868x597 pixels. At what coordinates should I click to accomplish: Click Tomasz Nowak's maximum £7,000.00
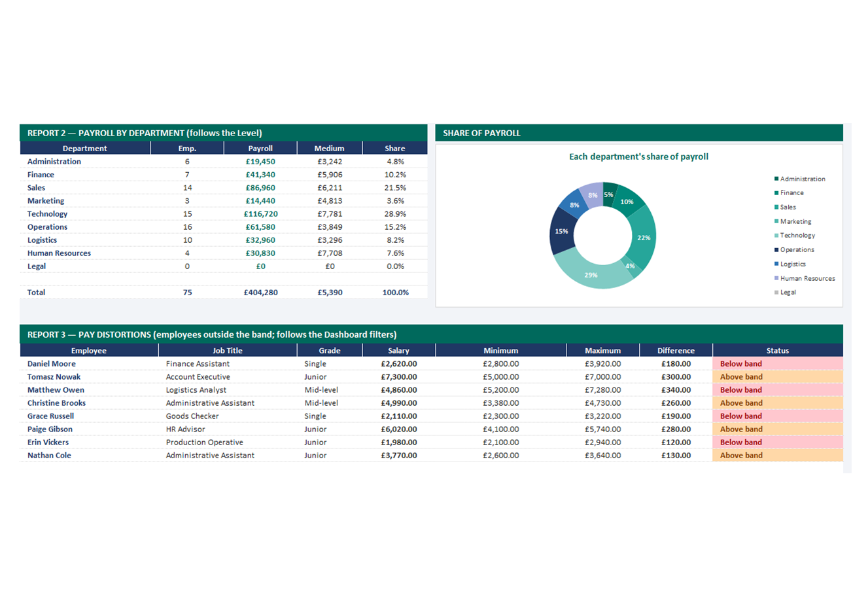602,377
